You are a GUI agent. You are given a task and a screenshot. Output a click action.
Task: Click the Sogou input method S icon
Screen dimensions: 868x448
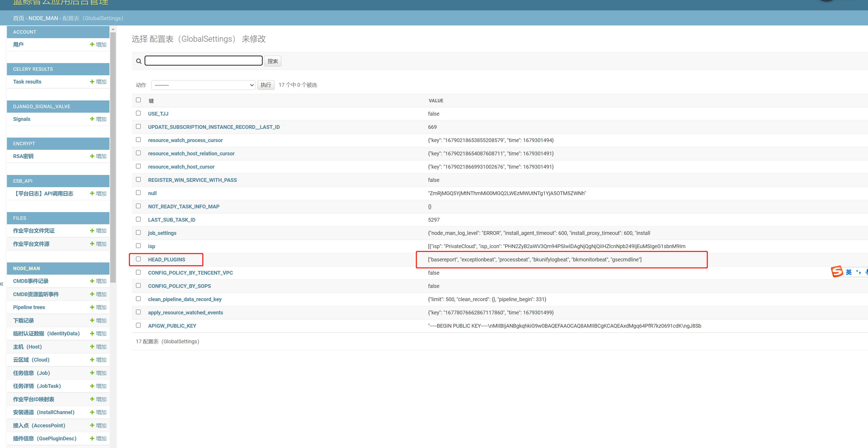837,271
